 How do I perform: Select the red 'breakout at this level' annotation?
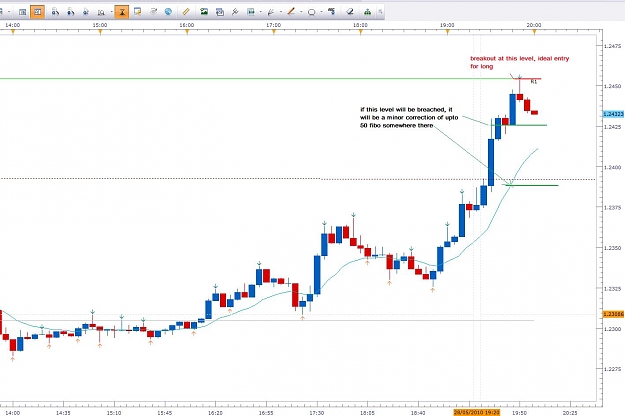(519, 62)
